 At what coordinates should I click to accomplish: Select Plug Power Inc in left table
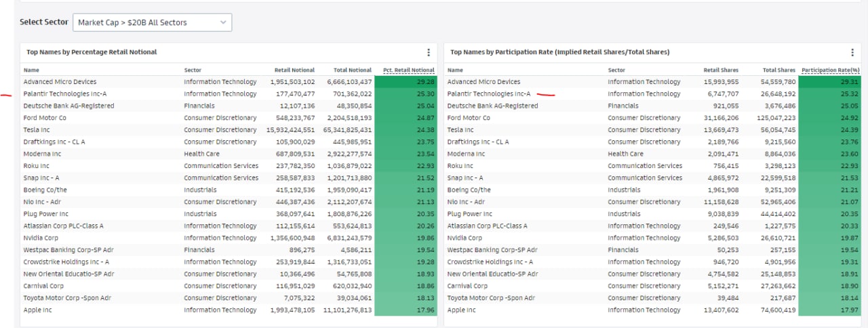tap(45, 214)
